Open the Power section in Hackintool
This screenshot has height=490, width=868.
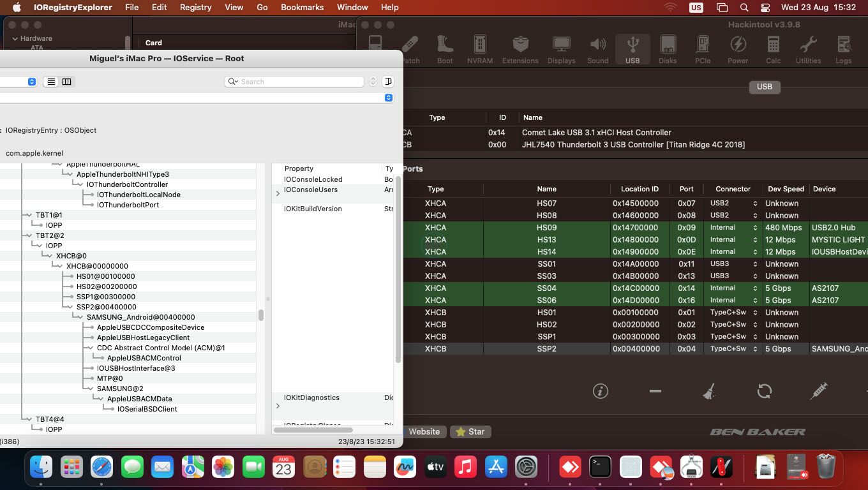click(738, 49)
